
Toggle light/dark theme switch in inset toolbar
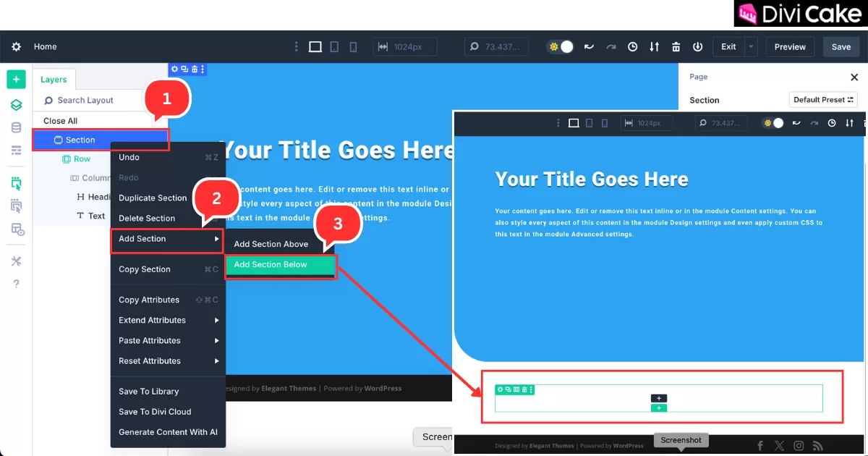(x=773, y=123)
